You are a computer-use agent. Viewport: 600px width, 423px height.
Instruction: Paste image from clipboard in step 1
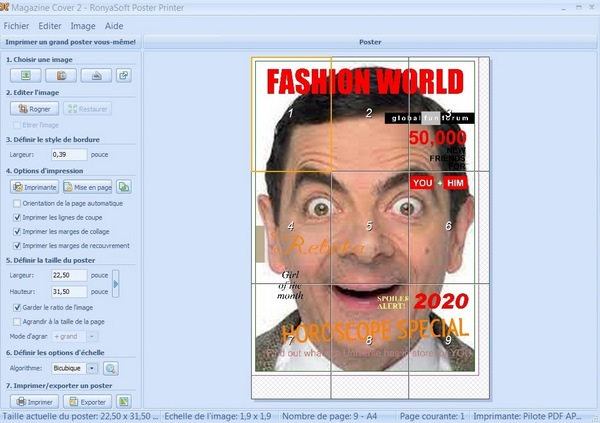coord(61,75)
